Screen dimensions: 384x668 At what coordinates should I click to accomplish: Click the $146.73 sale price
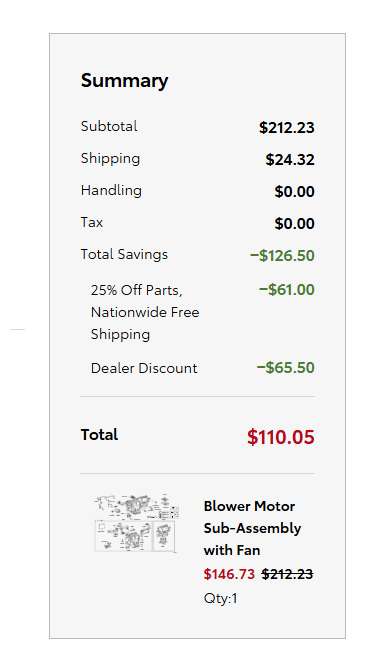click(x=229, y=574)
